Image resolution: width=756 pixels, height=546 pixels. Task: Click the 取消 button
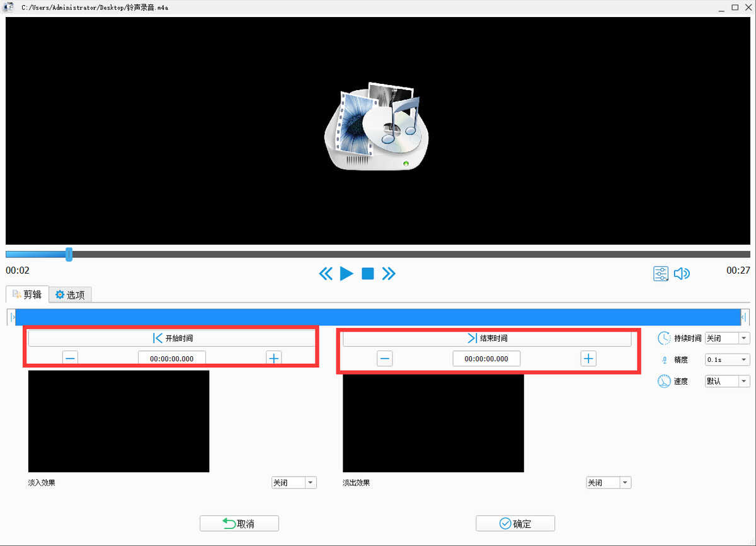point(239,523)
